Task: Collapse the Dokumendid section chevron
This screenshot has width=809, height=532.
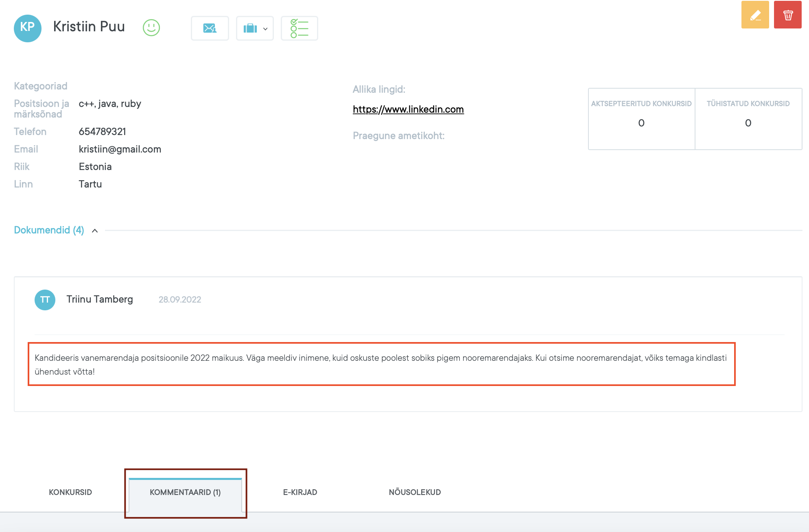Action: 95,231
